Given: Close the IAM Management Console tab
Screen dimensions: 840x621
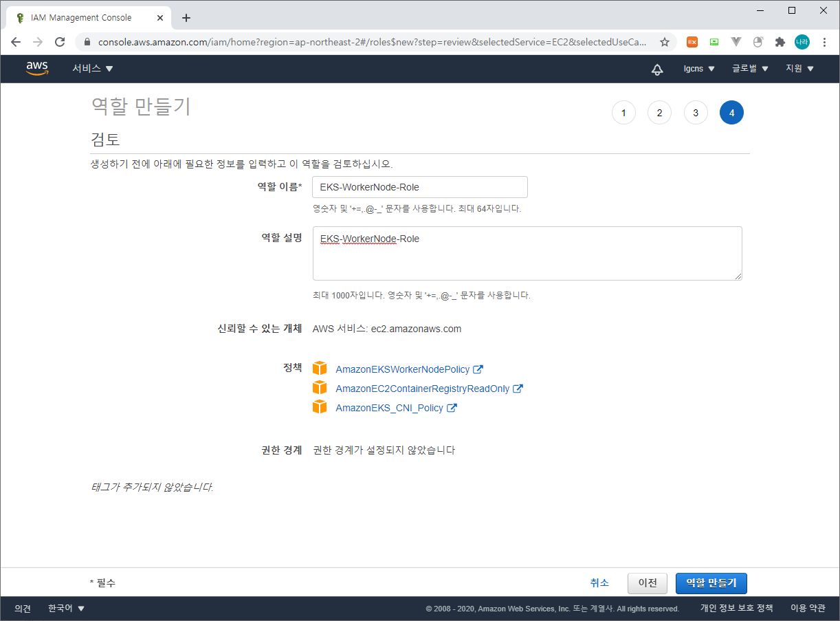Looking at the screenshot, I should 160,18.
